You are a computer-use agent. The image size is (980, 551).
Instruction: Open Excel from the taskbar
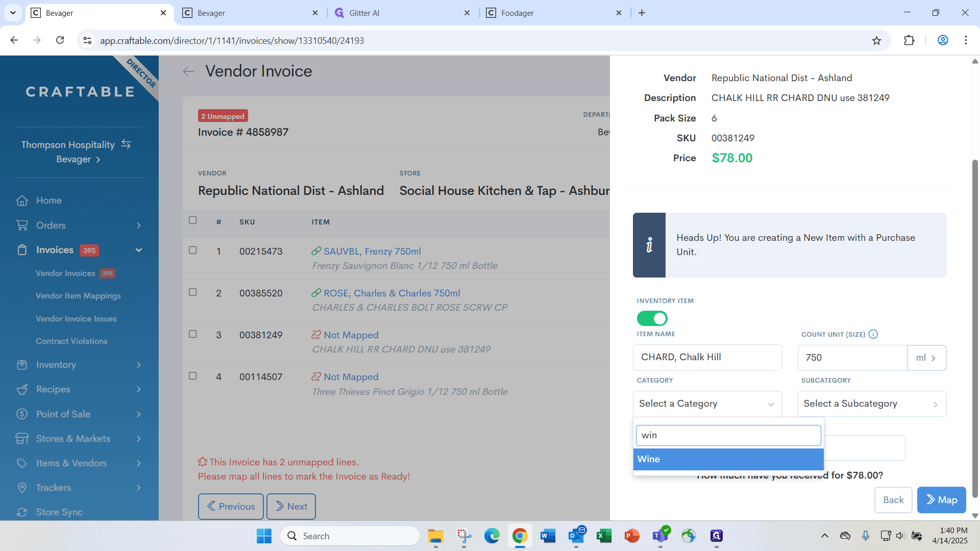604,536
